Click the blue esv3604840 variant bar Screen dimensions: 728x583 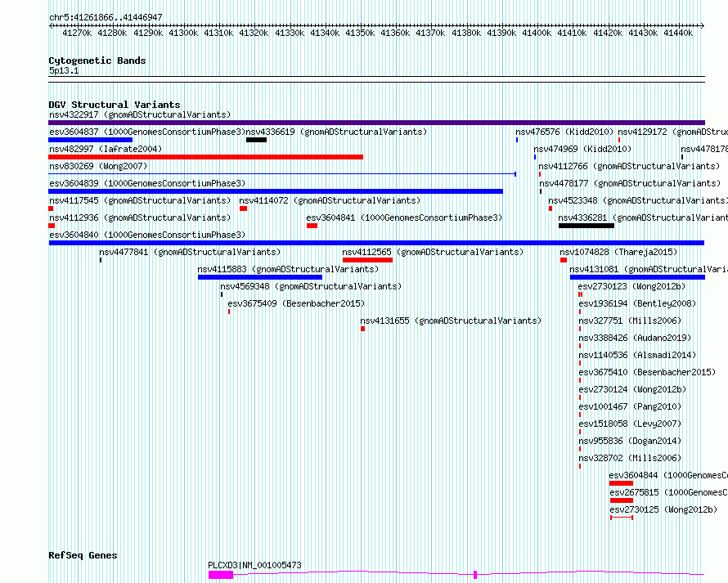coord(376,243)
